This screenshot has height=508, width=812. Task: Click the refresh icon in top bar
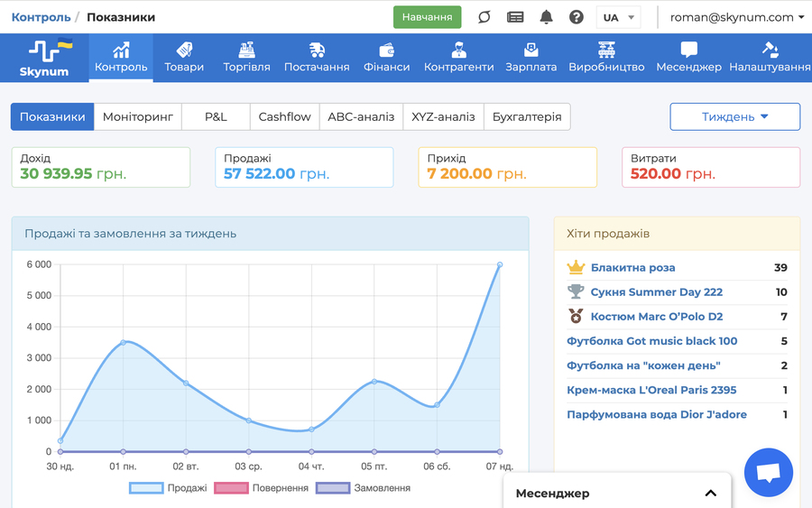(x=484, y=17)
